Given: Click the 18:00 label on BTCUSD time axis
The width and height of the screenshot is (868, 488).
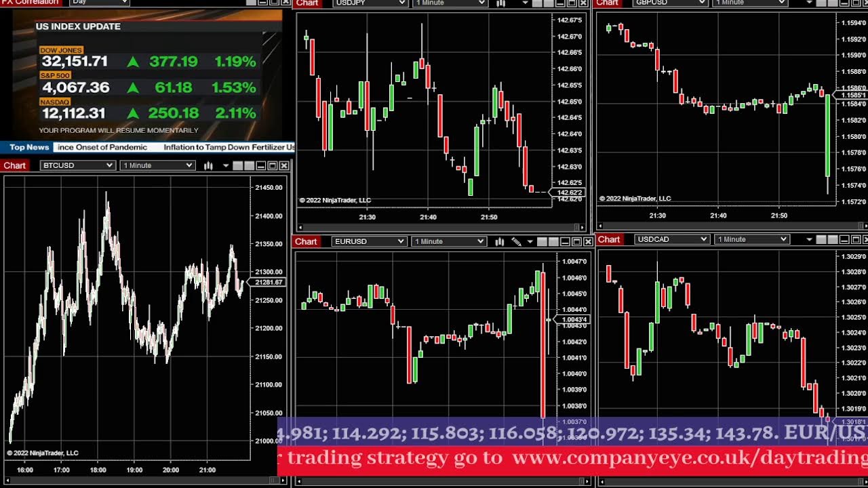Looking at the screenshot, I should [98, 470].
